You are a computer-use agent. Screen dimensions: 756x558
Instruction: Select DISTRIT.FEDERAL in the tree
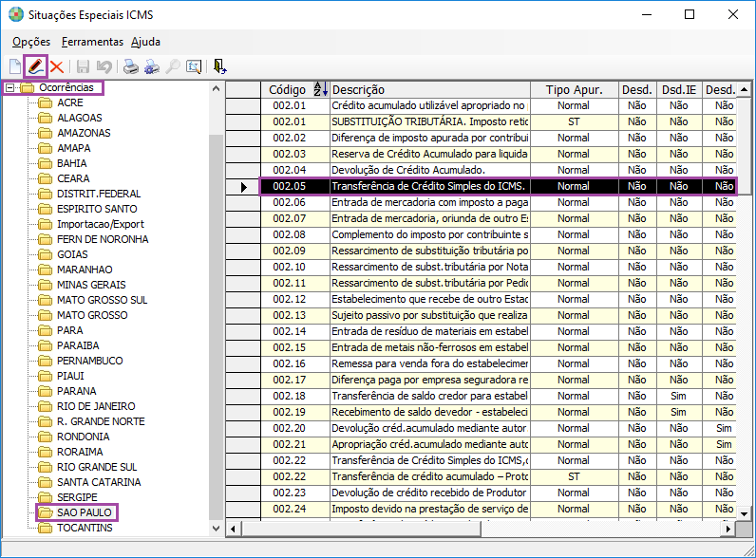(x=99, y=194)
